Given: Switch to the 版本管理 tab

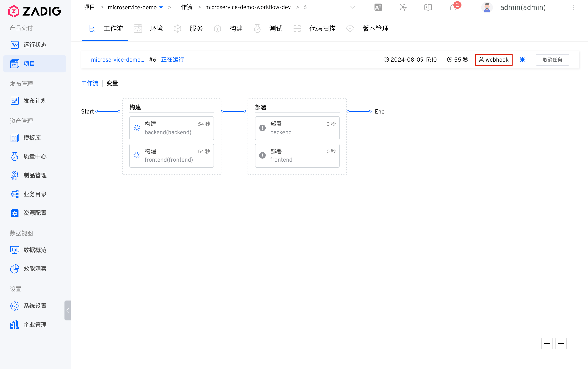Looking at the screenshot, I should (367, 29).
